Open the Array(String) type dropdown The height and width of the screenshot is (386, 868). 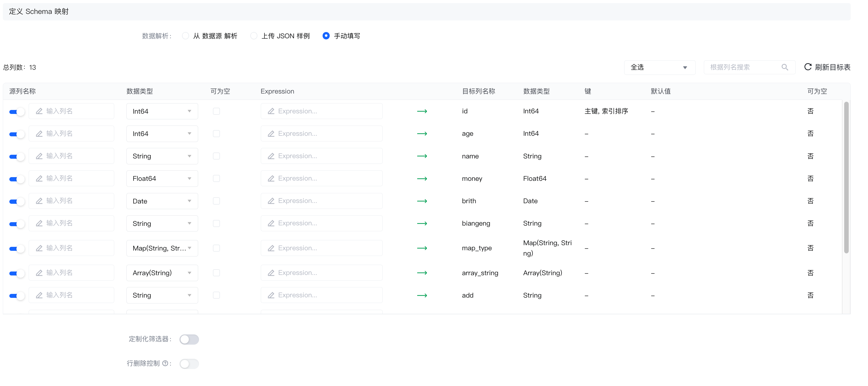162,273
